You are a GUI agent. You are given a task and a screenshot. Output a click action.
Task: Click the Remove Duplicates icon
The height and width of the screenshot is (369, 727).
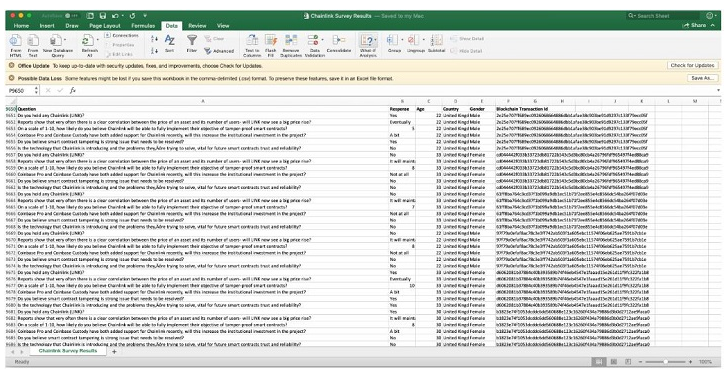[291, 40]
